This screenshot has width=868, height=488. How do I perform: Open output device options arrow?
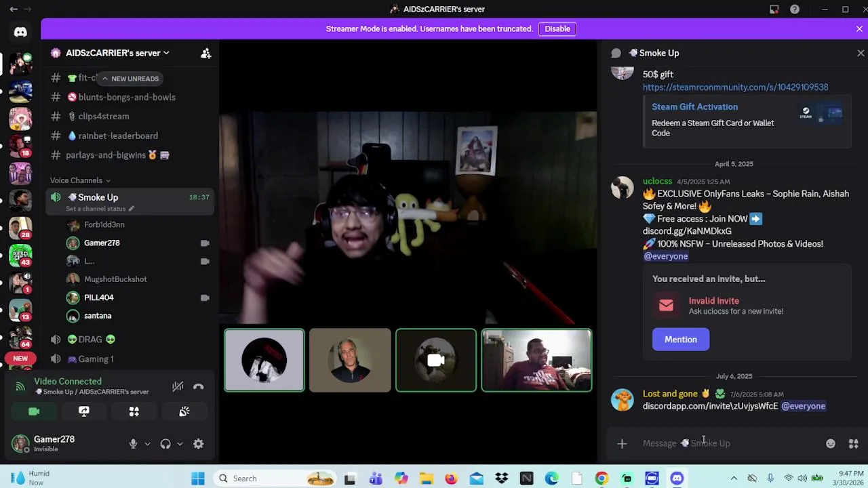click(180, 444)
